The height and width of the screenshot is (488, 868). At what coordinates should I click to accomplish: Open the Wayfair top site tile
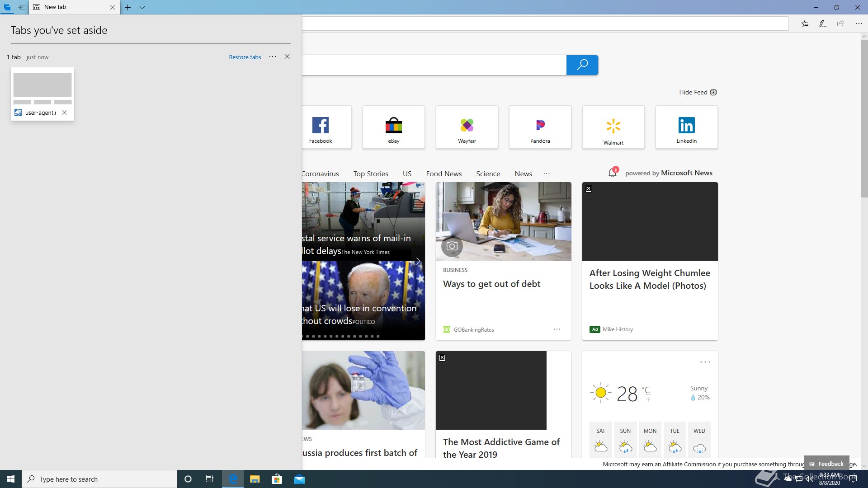coord(467,127)
